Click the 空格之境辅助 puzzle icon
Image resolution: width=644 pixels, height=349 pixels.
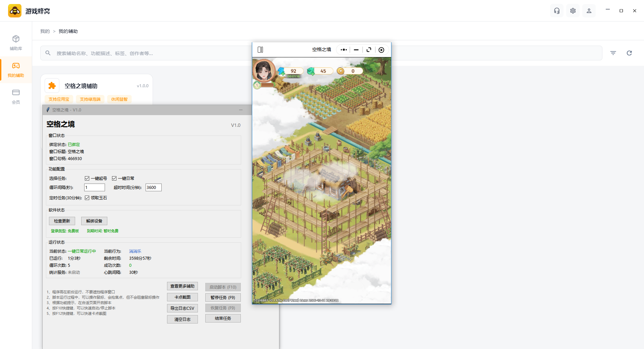pos(52,86)
